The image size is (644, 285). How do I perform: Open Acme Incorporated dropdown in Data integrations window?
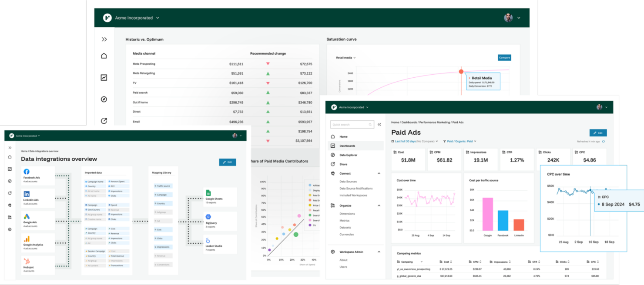click(28, 136)
